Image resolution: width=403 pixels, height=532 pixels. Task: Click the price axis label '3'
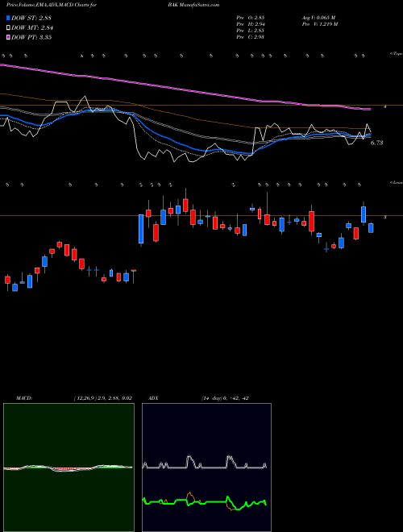(x=385, y=217)
